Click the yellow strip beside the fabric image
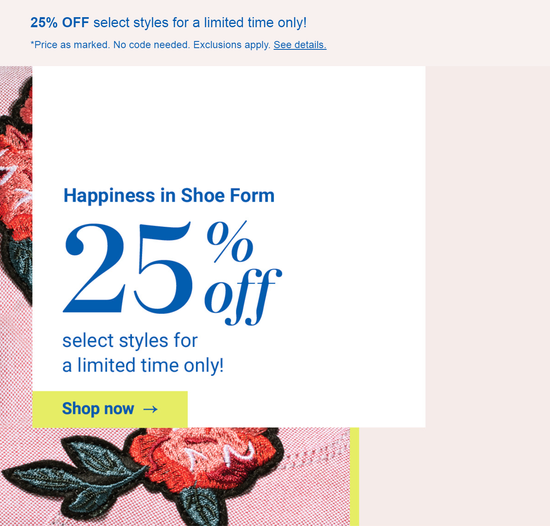The image size is (550, 526). [x=354, y=477]
